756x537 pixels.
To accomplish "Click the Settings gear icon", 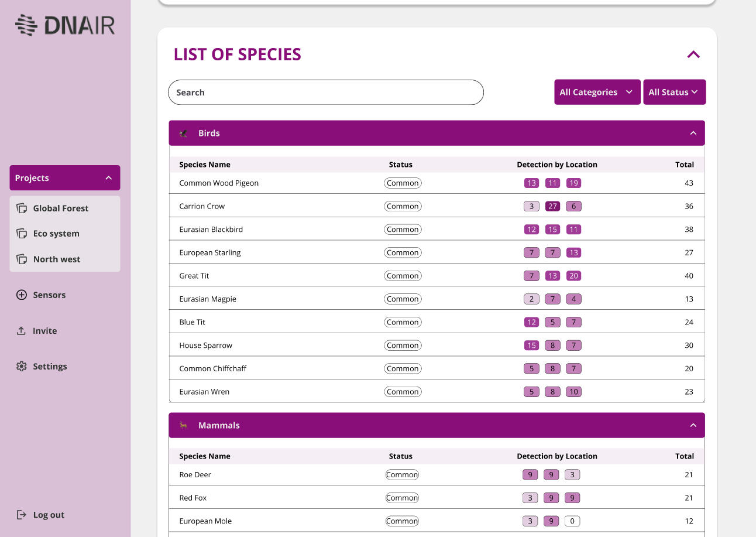I will (x=22, y=367).
